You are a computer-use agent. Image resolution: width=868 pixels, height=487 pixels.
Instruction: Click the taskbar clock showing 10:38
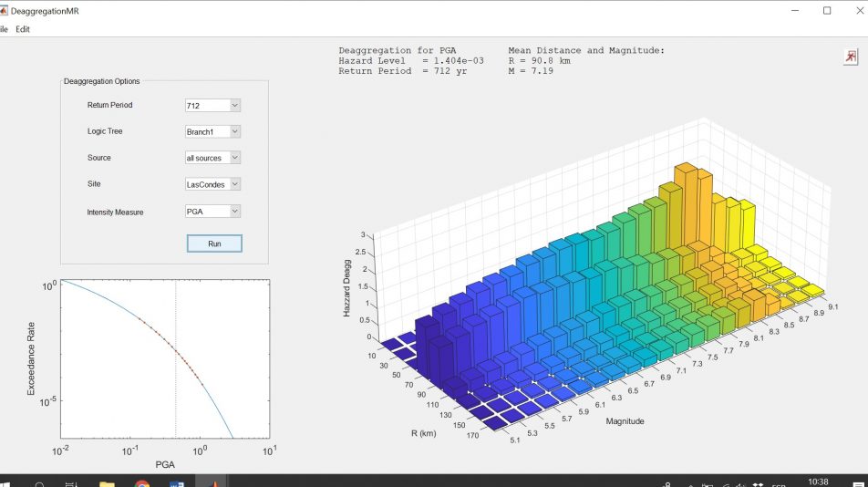(818, 482)
